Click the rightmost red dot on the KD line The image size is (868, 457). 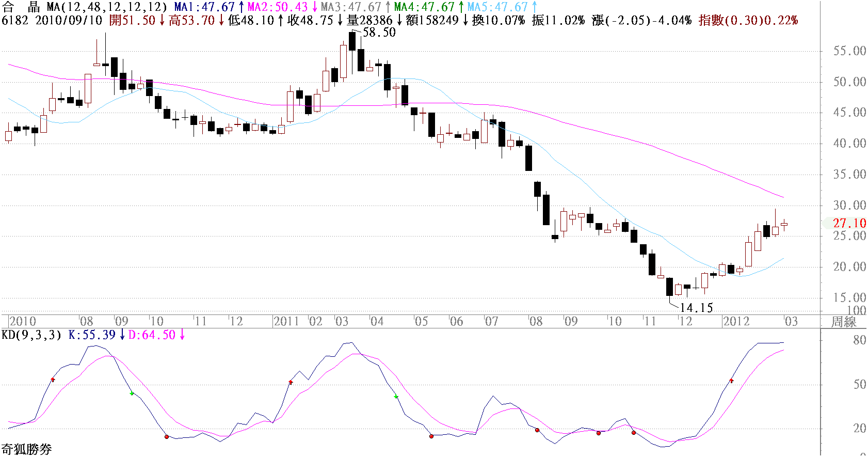point(634,433)
